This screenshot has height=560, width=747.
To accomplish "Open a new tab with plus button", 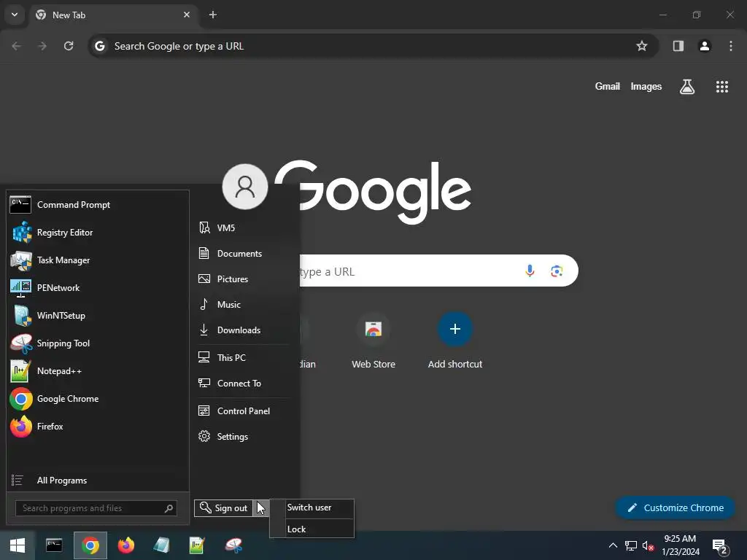I will (x=213, y=15).
